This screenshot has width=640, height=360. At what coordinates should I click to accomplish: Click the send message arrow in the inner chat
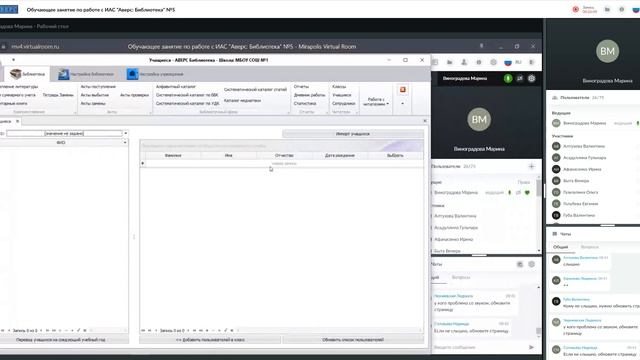pyautogui.click(x=531, y=347)
